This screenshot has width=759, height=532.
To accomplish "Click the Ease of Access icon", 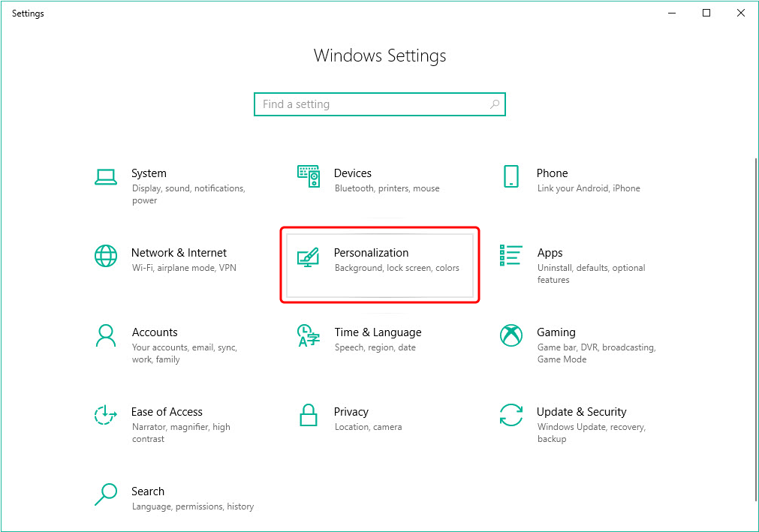I will pos(106,415).
